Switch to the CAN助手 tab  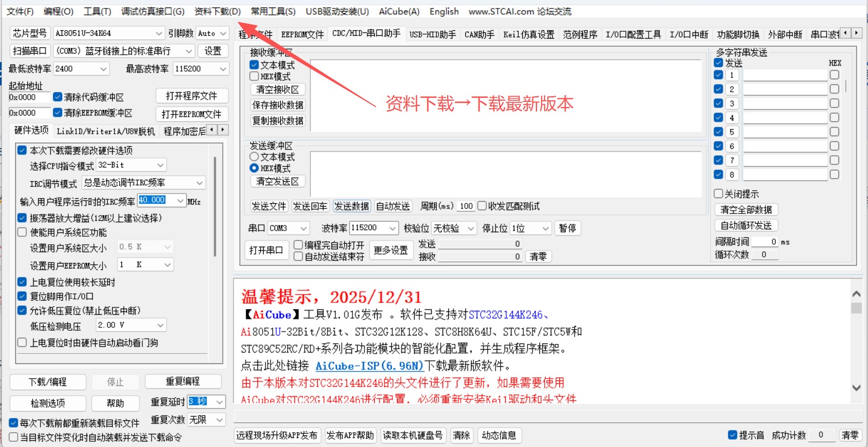pyautogui.click(x=479, y=33)
